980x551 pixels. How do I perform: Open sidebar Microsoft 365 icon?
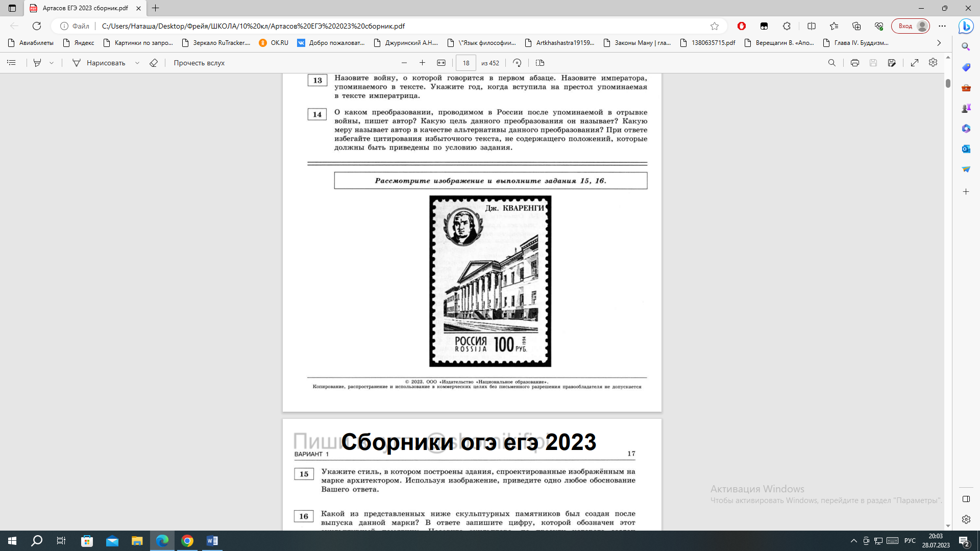[x=966, y=129]
